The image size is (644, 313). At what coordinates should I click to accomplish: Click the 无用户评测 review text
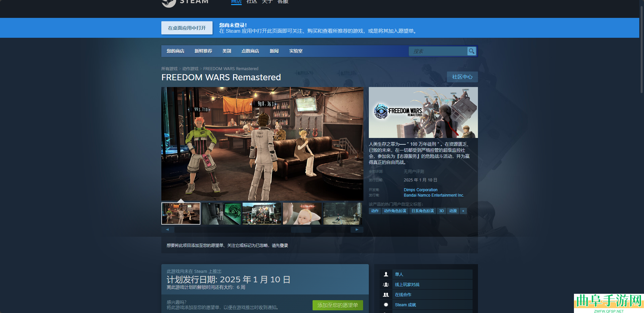pyautogui.click(x=414, y=172)
